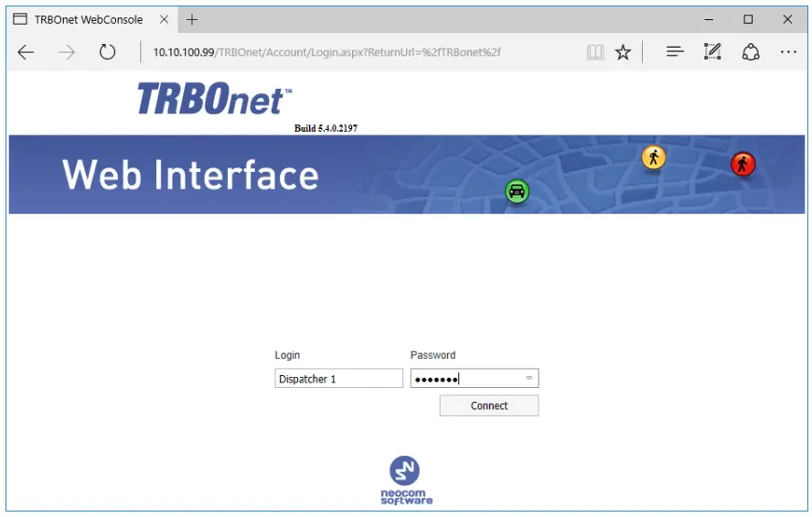
Task: Refresh the page with the reload icon
Action: 107,52
